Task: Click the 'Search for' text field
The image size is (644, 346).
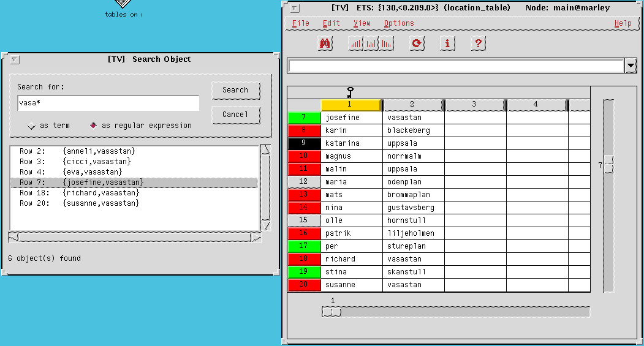Action: (108, 103)
